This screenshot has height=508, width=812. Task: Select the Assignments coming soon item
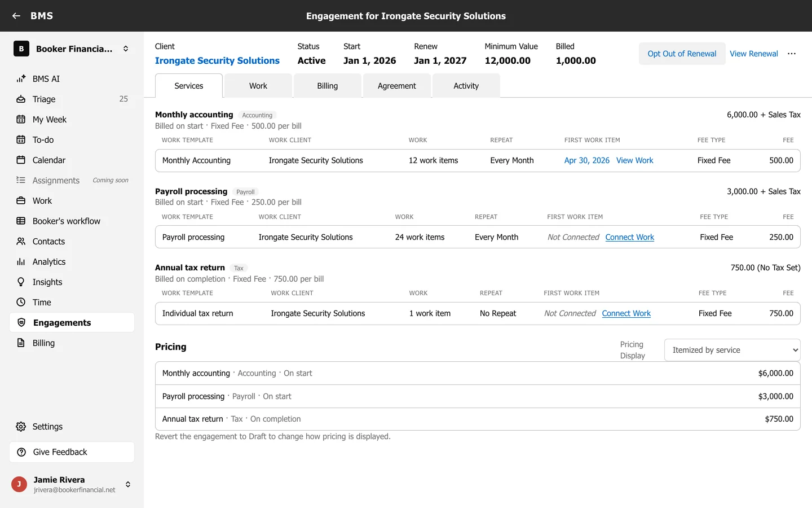click(72, 181)
